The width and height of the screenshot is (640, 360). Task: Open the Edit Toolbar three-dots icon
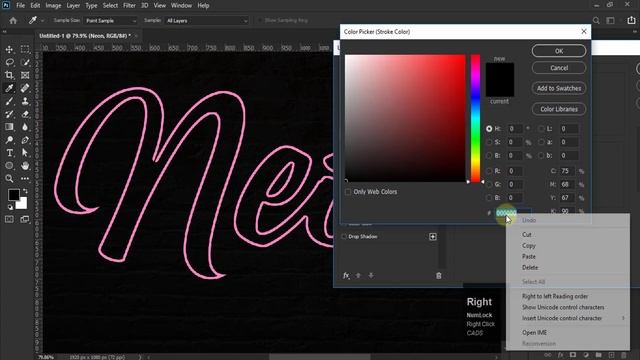[25, 179]
